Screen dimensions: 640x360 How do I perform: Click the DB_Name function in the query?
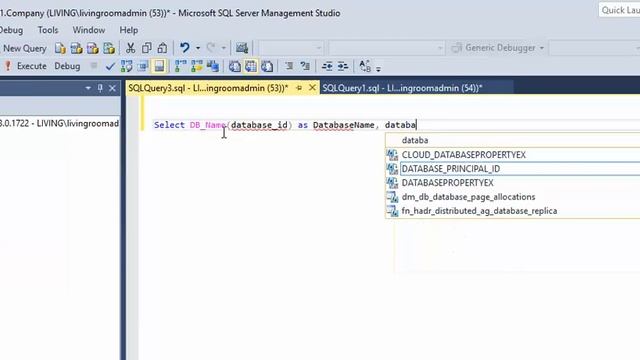click(x=208, y=125)
